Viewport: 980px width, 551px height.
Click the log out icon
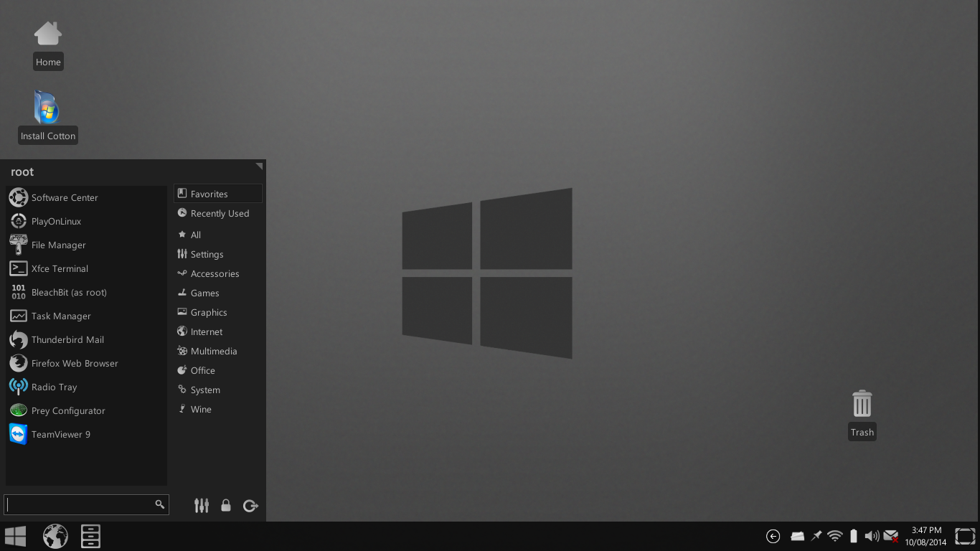click(250, 506)
